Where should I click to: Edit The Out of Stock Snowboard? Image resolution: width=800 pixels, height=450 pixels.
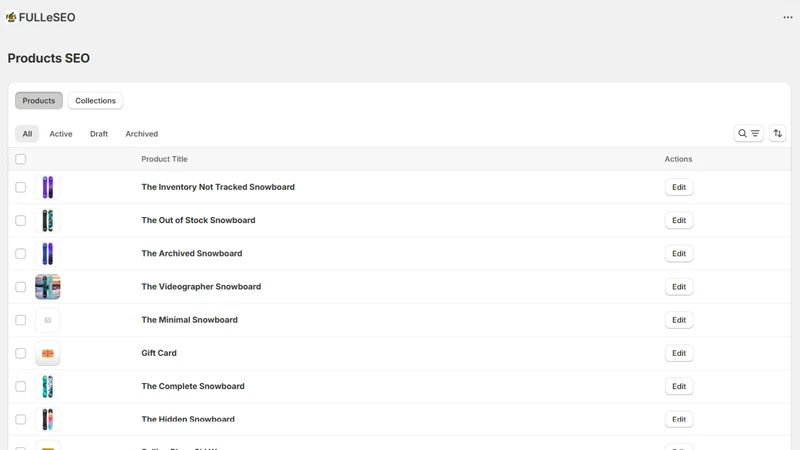tap(679, 220)
